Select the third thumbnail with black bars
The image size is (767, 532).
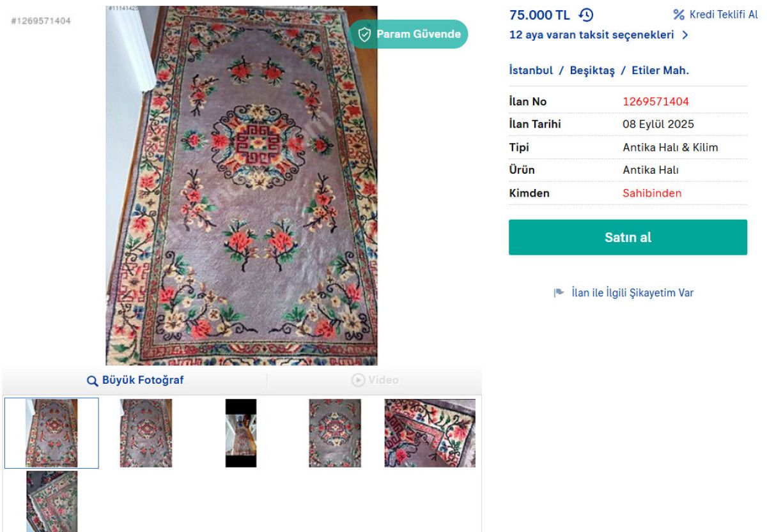click(x=241, y=433)
